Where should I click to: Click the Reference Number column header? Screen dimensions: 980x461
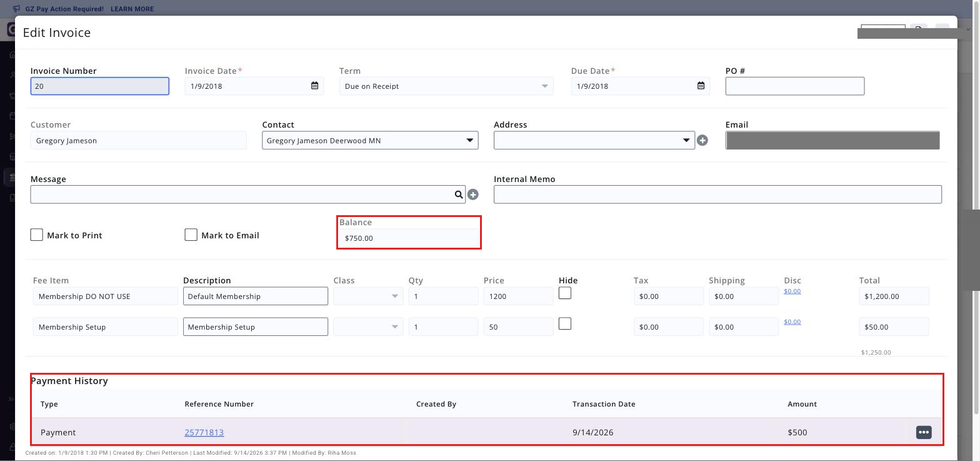[x=219, y=404]
